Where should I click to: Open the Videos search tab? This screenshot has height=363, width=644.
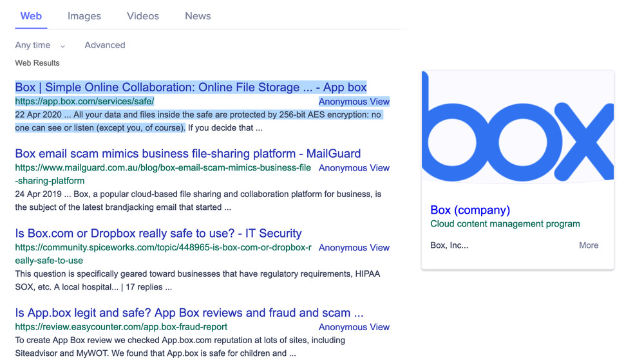coord(143,16)
